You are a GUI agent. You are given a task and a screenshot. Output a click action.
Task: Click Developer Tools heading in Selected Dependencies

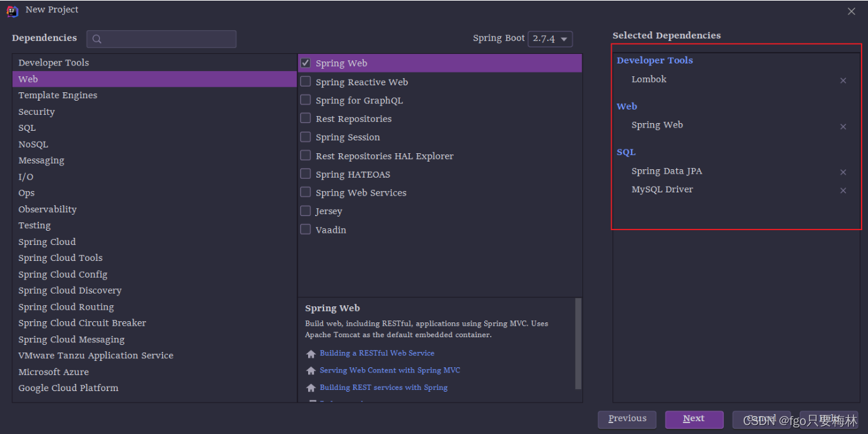click(655, 60)
